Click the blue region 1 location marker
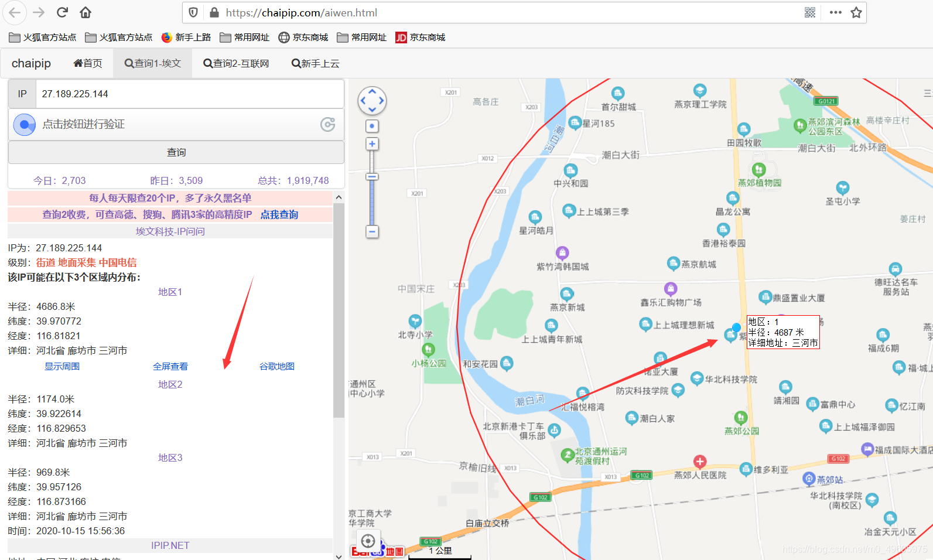The width and height of the screenshot is (933, 560). click(736, 327)
